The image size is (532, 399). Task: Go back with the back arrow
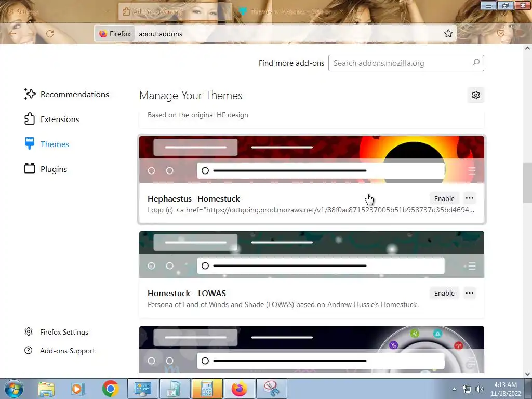tap(12, 34)
